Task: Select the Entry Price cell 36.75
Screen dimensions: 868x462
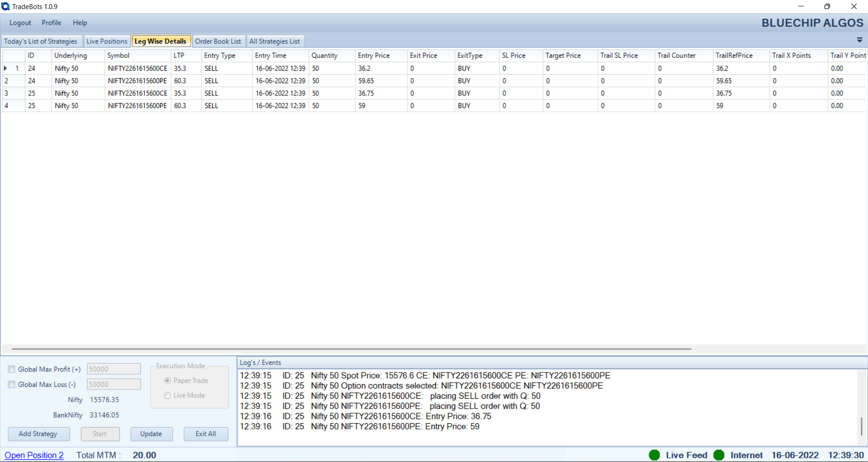Action: click(381, 93)
